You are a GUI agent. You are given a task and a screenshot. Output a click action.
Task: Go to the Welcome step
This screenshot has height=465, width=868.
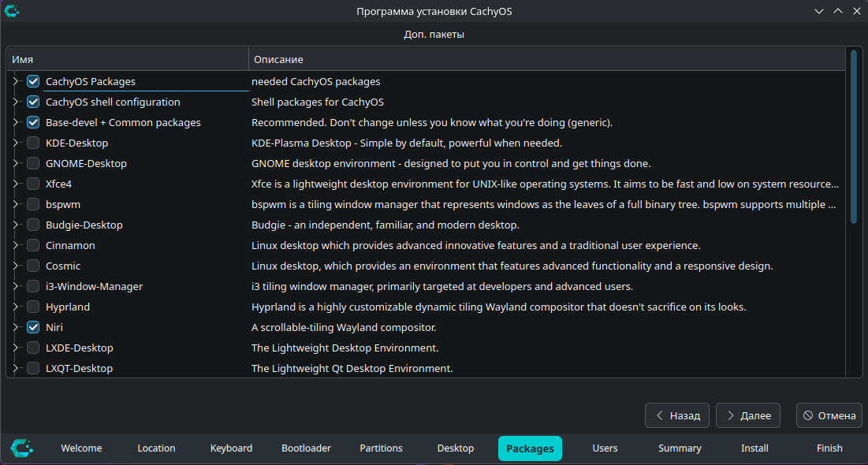click(81, 448)
